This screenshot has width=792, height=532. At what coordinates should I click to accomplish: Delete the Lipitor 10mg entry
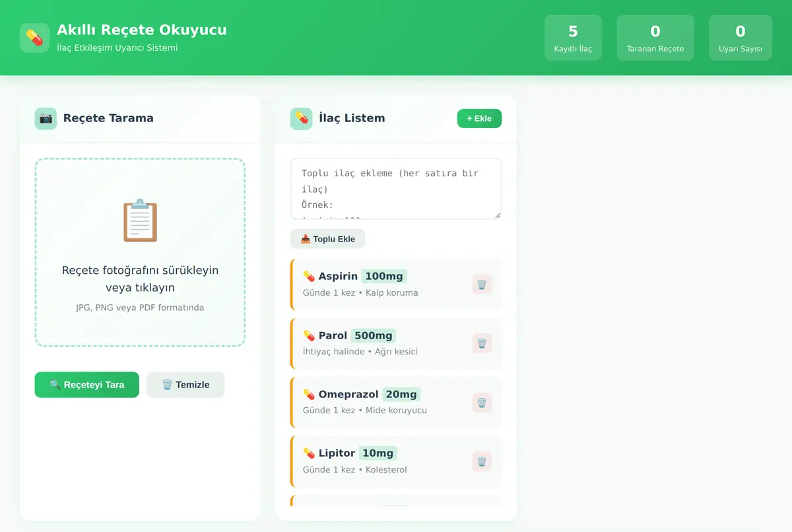(x=482, y=461)
